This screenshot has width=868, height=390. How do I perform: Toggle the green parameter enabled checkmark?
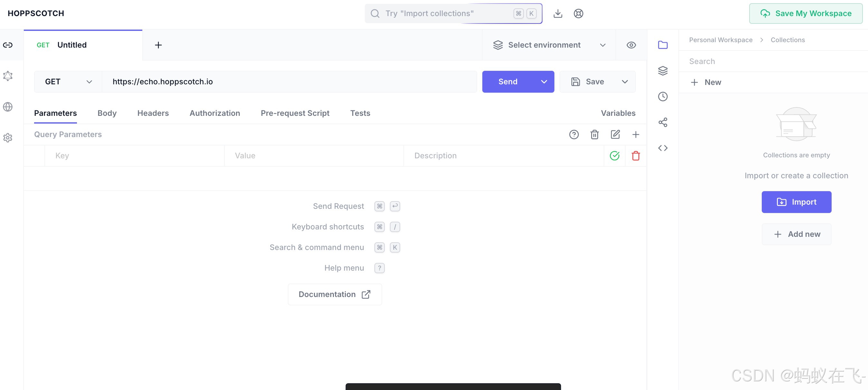pyautogui.click(x=614, y=156)
